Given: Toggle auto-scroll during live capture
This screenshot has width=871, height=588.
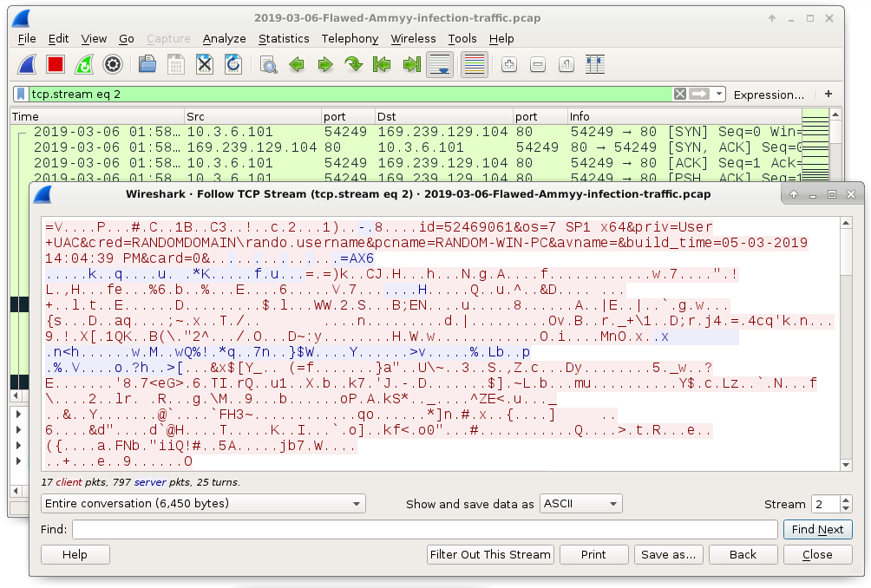Looking at the screenshot, I should click(x=441, y=64).
